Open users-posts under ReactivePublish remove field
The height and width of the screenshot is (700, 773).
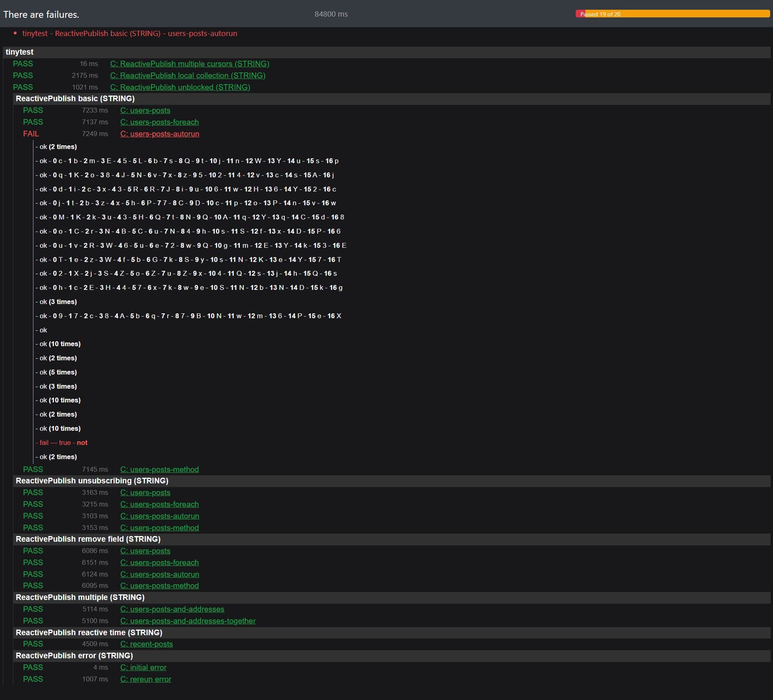pyautogui.click(x=145, y=551)
